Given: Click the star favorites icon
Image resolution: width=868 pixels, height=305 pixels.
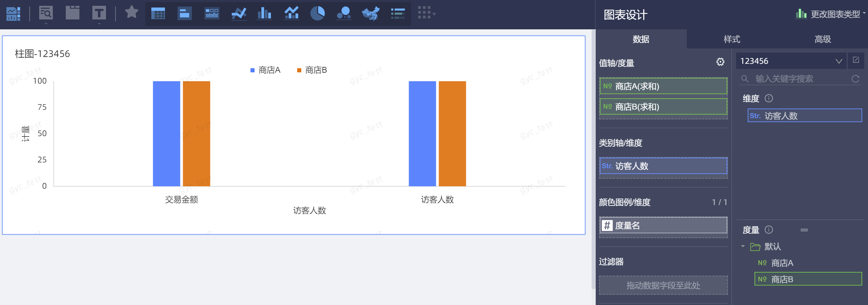Looking at the screenshot, I should point(132,13).
